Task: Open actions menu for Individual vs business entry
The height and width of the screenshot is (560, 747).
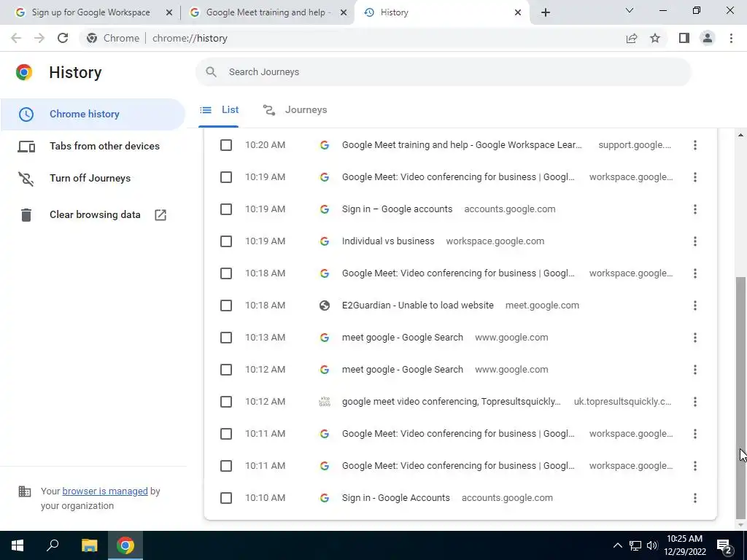Action: 695,241
